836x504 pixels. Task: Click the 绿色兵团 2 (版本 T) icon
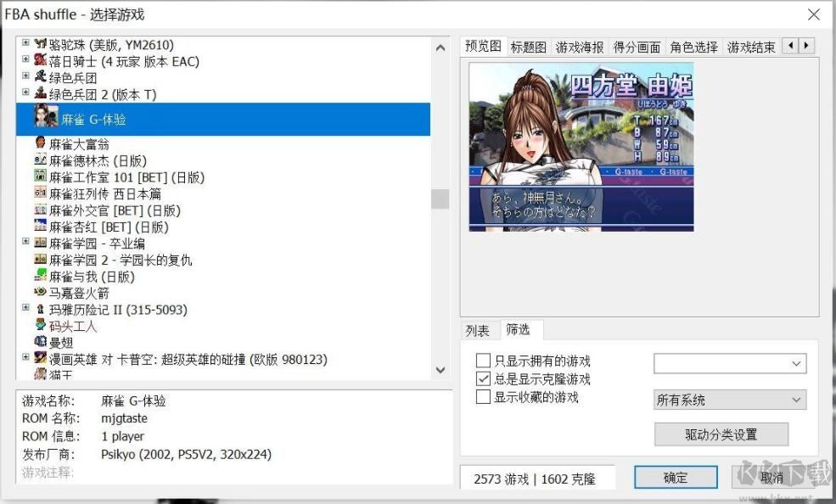[41, 93]
